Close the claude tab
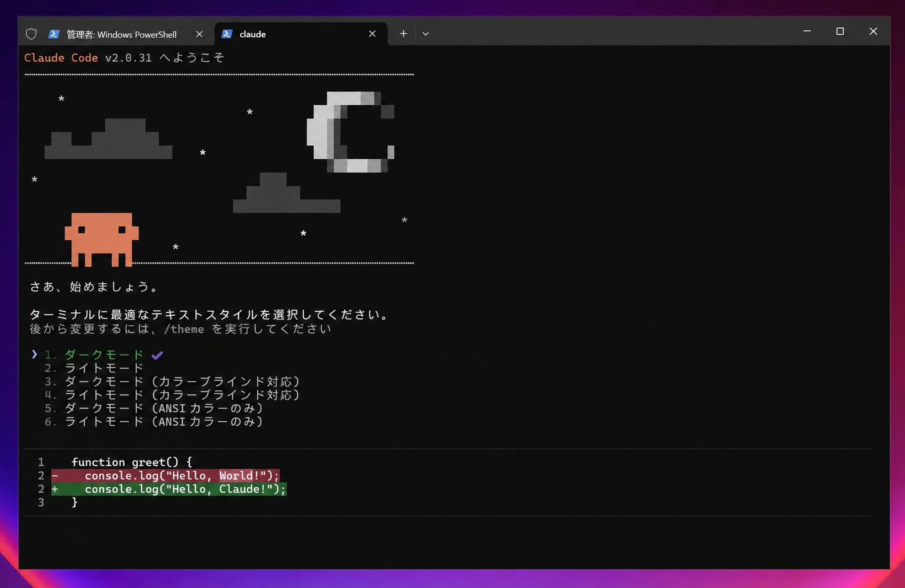Image resolution: width=905 pixels, height=588 pixels. coord(372,34)
